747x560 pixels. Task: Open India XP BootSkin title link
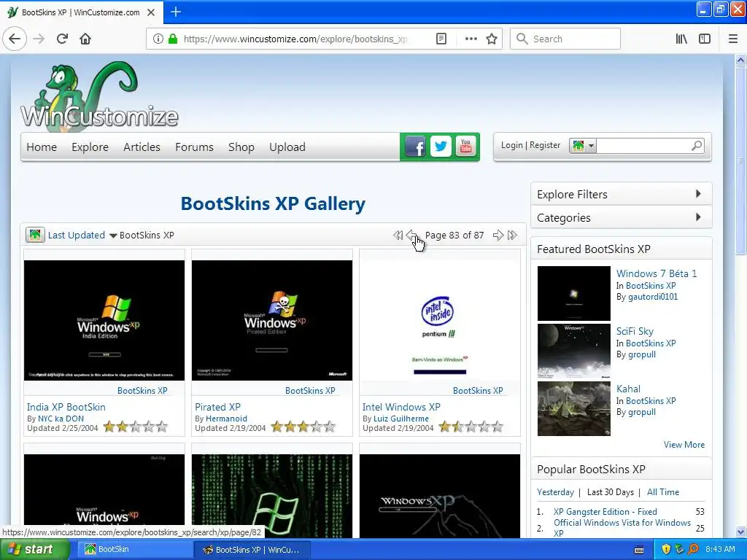[66, 407]
